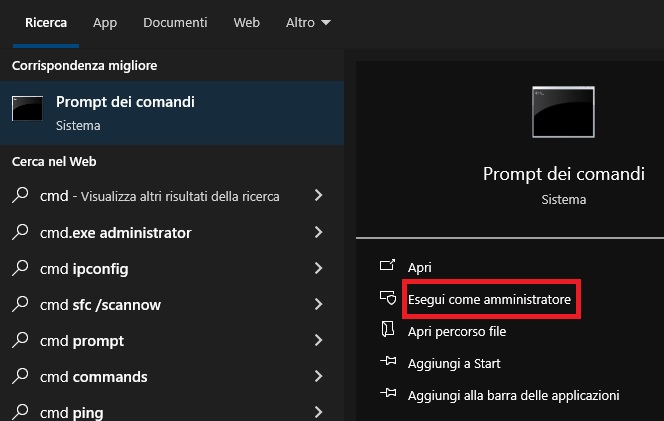Open the Prompt dei comandi best match result
The width and height of the screenshot is (664, 421).
click(172, 113)
